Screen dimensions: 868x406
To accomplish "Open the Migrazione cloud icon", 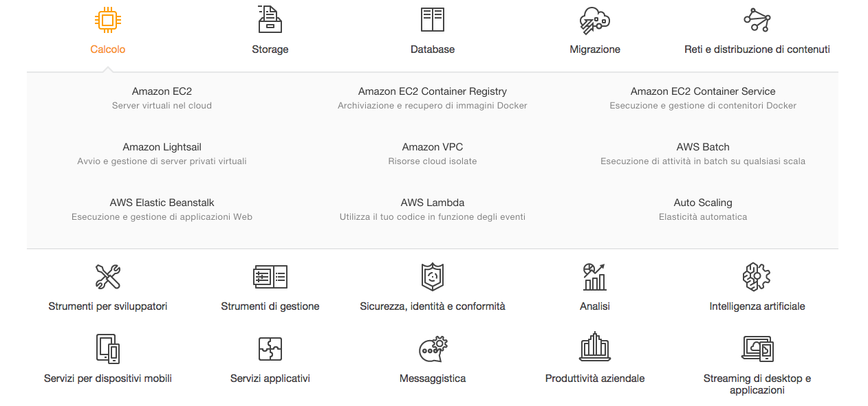I will tap(595, 20).
